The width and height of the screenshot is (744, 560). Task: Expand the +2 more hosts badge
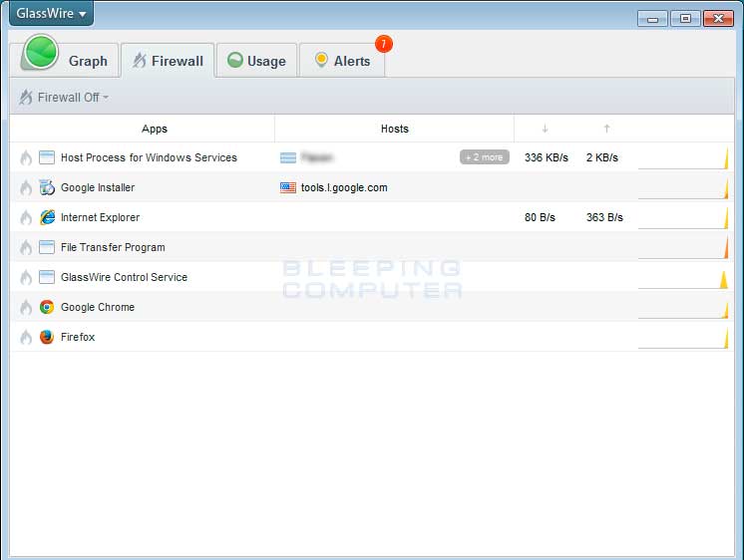click(x=485, y=157)
